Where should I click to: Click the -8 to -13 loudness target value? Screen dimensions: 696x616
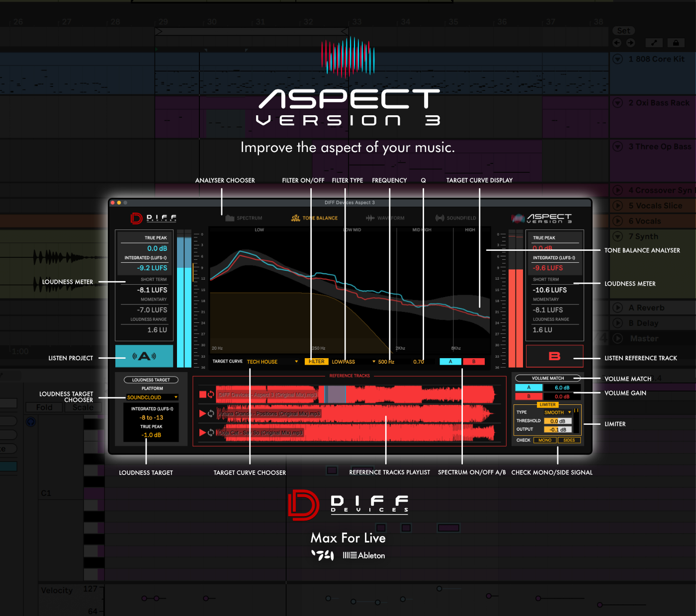click(x=152, y=418)
